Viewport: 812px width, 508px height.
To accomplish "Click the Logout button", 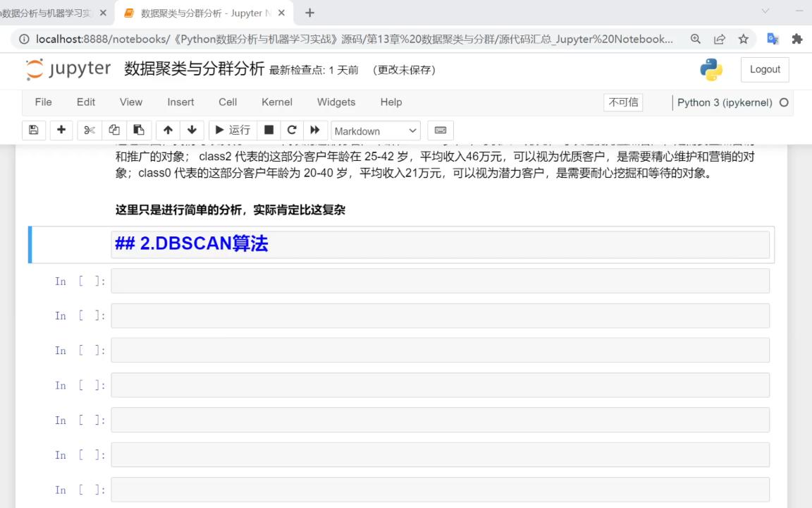I will 764,69.
